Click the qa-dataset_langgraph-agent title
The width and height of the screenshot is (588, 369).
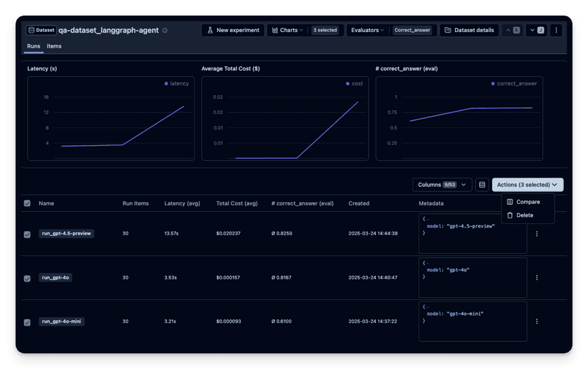click(x=109, y=30)
